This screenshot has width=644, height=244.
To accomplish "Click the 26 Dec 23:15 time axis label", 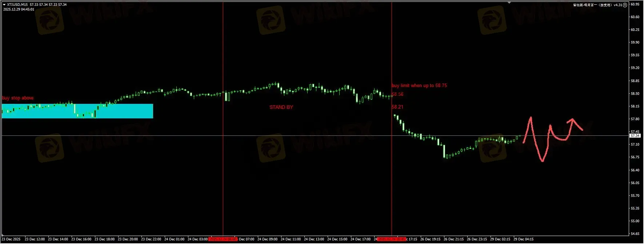I will point(477,239).
